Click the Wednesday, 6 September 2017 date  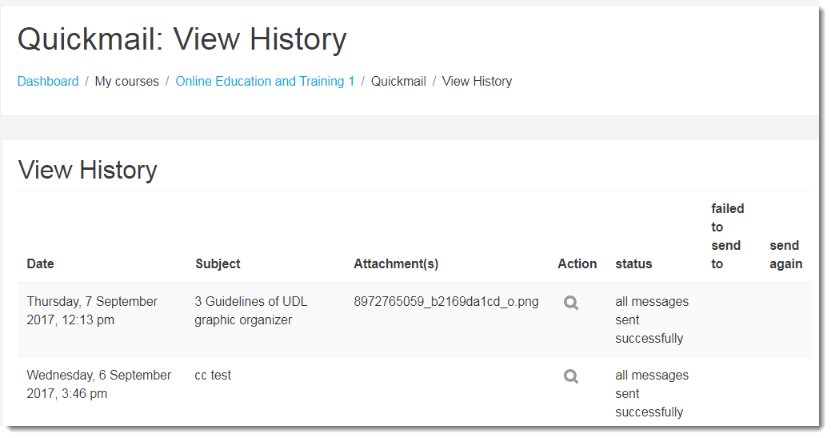(99, 384)
